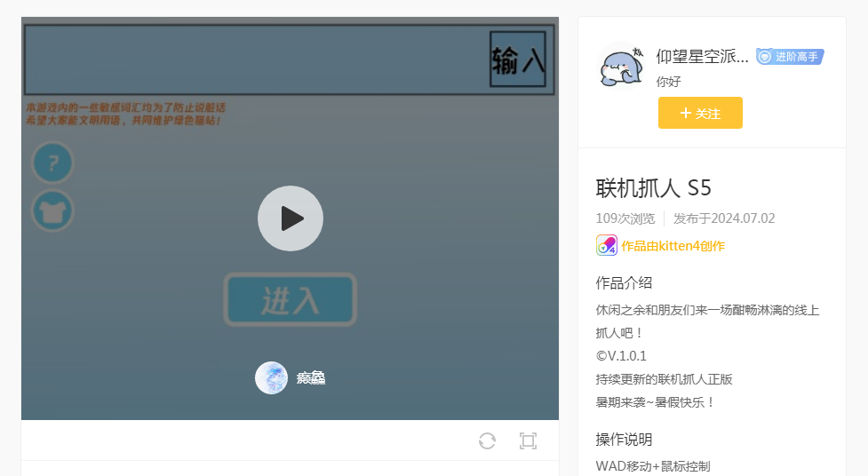
Task: Click the 进阶高手 badge
Action: pos(790,57)
